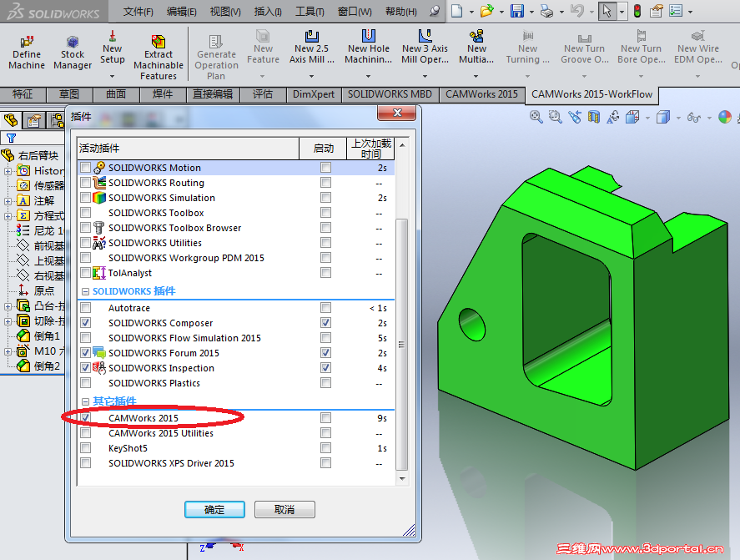Click the add-ins list scroll down arrow
The width and height of the screenshot is (740, 560).
[x=402, y=479]
